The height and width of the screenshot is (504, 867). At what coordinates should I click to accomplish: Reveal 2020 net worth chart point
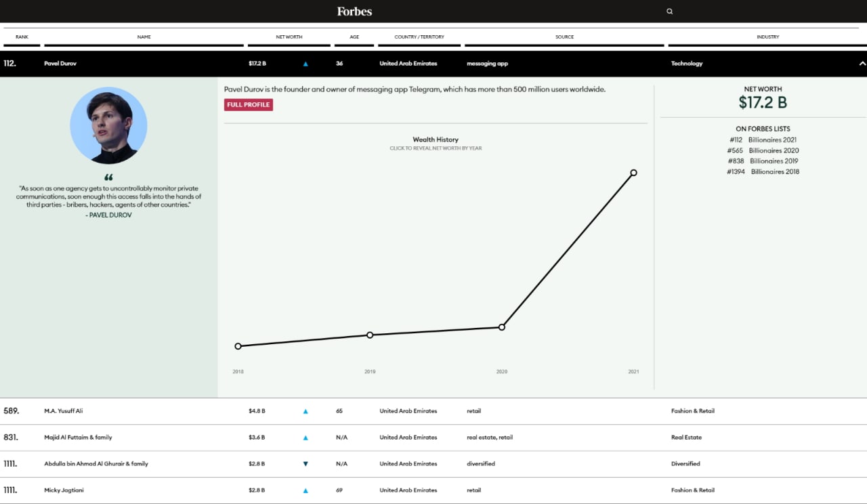coord(502,327)
